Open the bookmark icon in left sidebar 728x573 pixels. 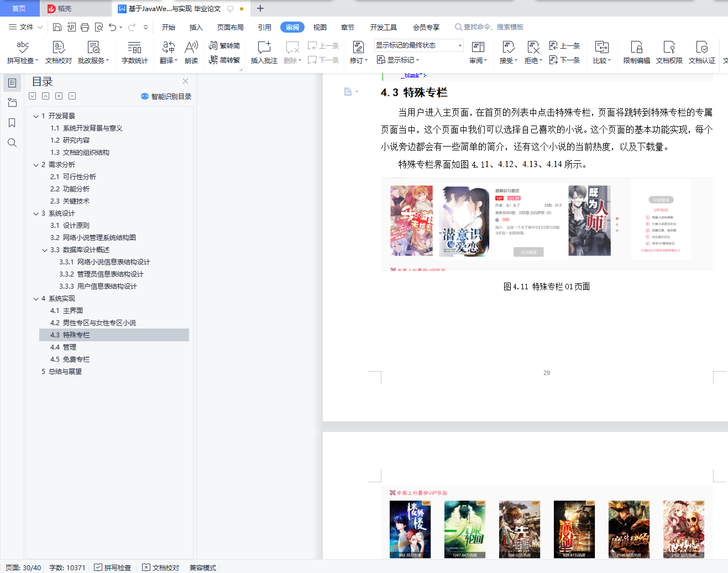(x=12, y=123)
